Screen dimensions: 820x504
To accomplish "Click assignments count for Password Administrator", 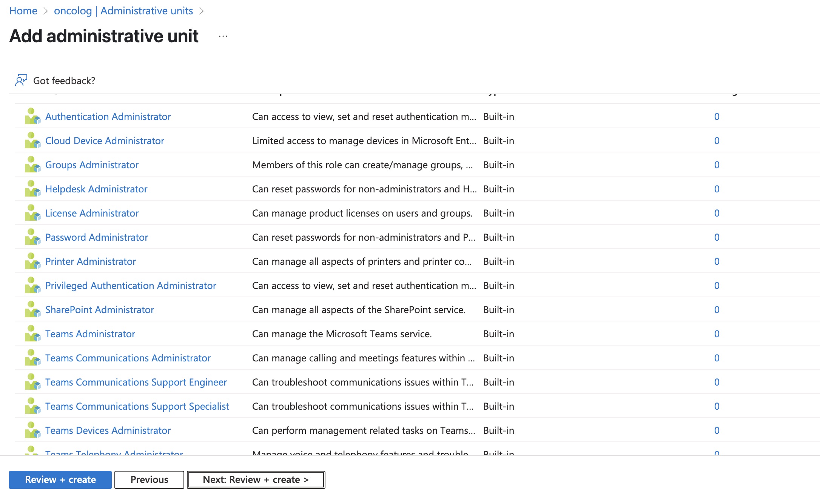I will point(717,237).
